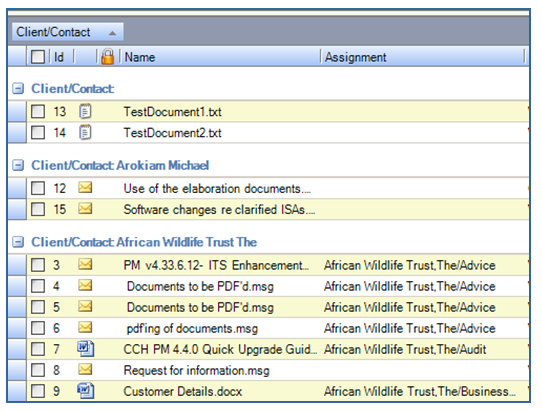Select 'Use of the elaboration documents' email

(x=217, y=189)
